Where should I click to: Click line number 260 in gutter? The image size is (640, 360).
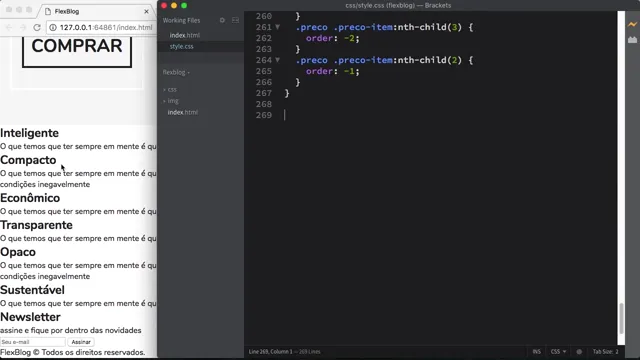[264, 16]
